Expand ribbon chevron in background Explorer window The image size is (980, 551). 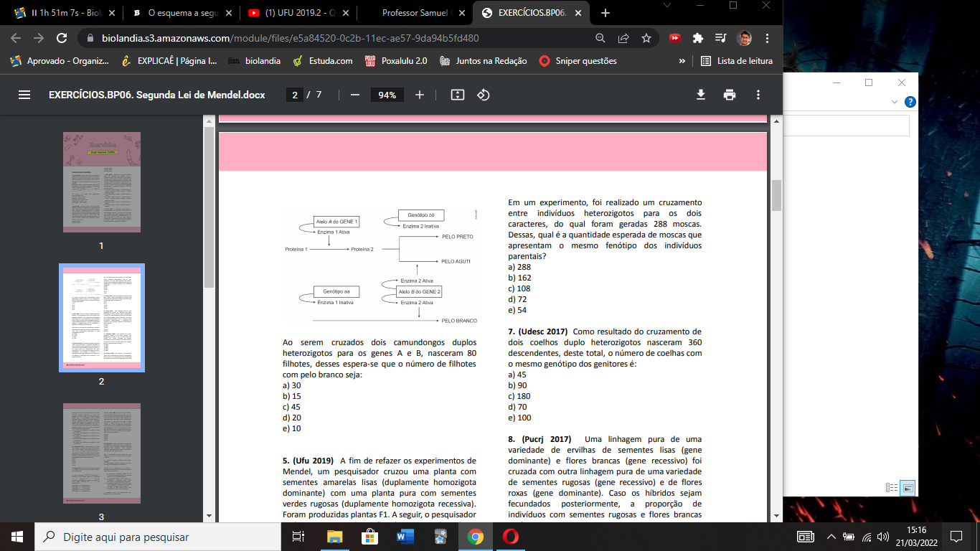click(894, 103)
